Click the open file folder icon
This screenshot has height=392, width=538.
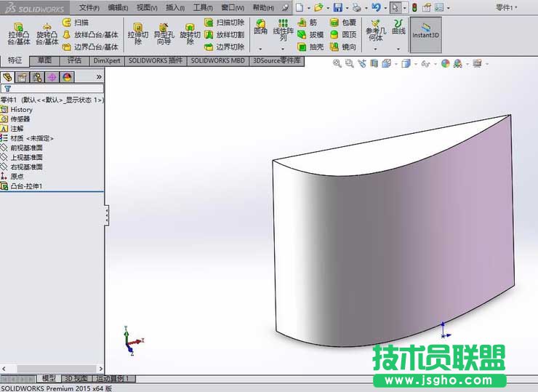click(x=318, y=7)
